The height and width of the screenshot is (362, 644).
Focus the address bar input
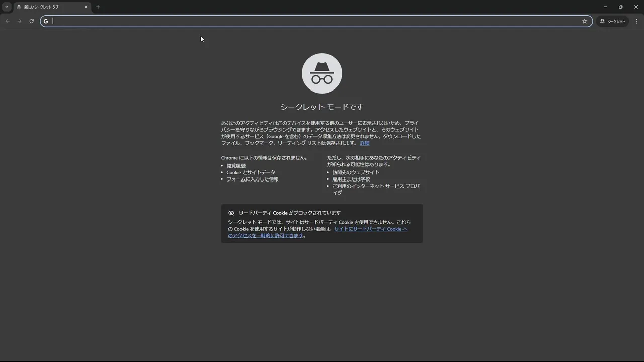(315, 21)
